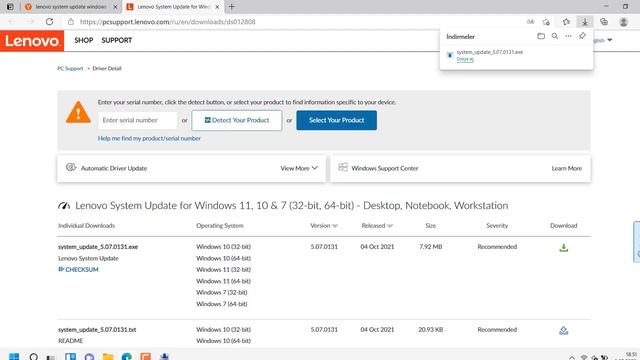Click system_update_5.07.0131.txt file name
640x360 pixels.
(97, 329)
